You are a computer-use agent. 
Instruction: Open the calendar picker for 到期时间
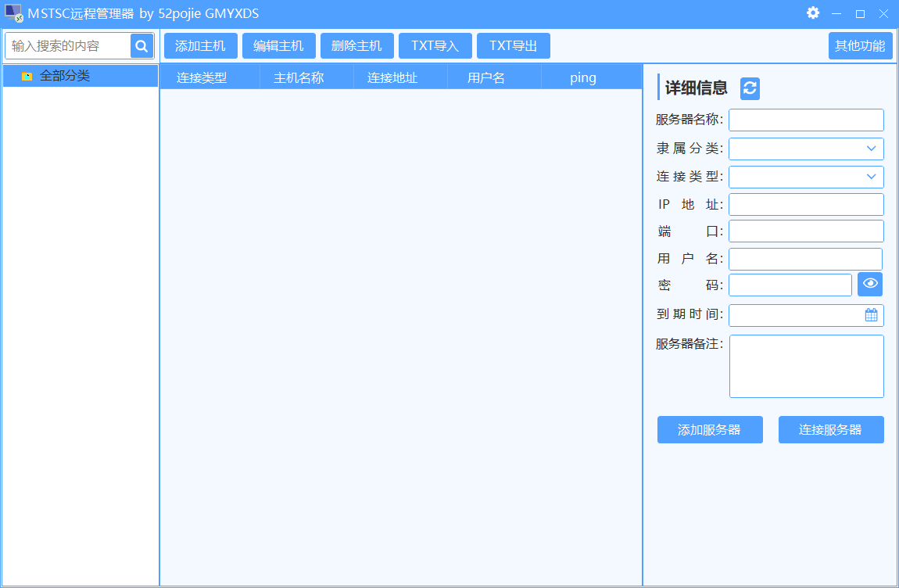click(x=871, y=315)
